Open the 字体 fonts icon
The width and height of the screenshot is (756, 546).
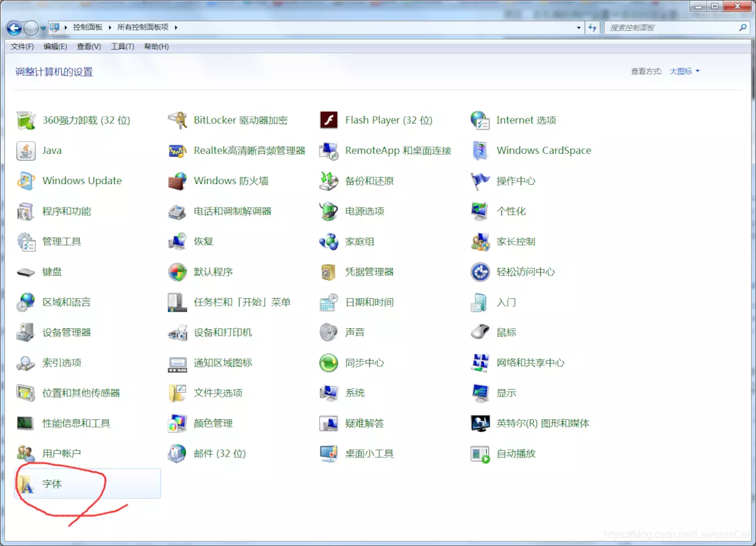pos(26,484)
